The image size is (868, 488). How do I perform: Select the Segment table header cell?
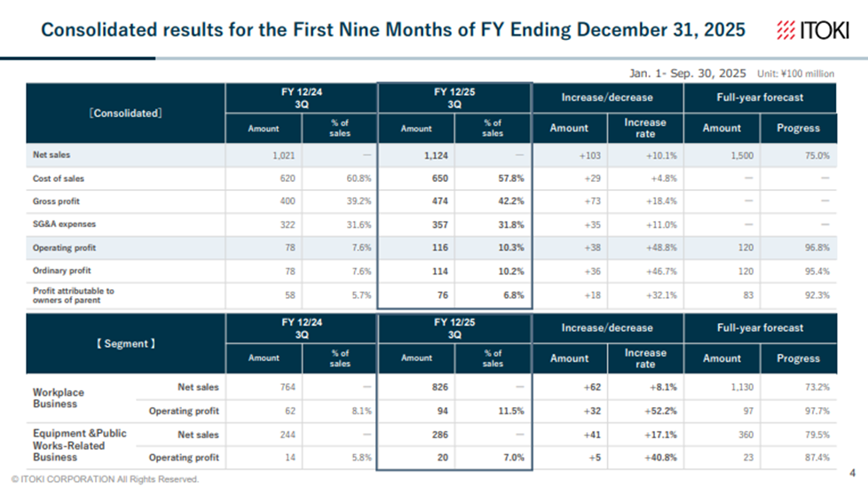(x=125, y=343)
